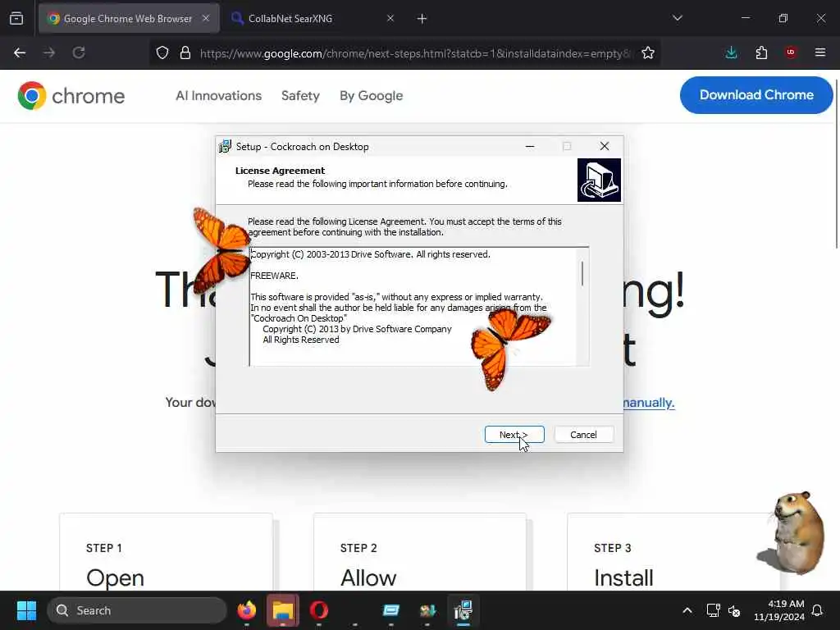Click the page vertical scrollbar
This screenshot has height=630, width=840.
point(836,163)
